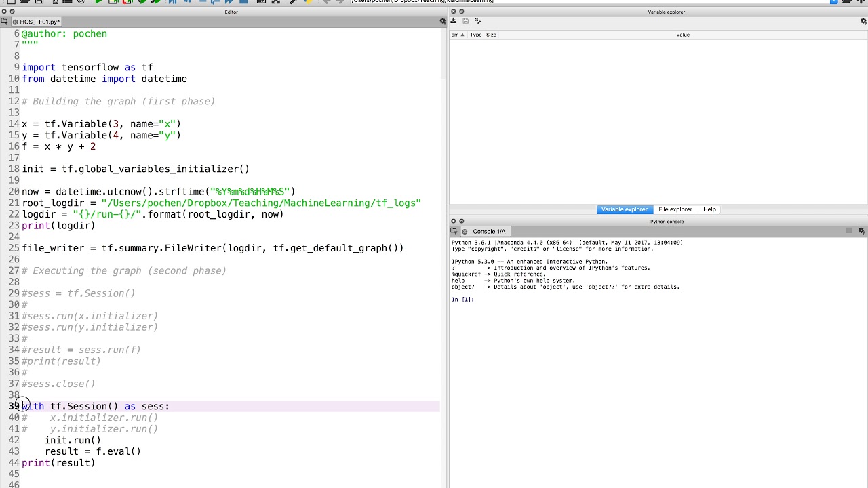Undock the Variable explorer pane
Viewport: 868px width, 488px height.
[462, 12]
